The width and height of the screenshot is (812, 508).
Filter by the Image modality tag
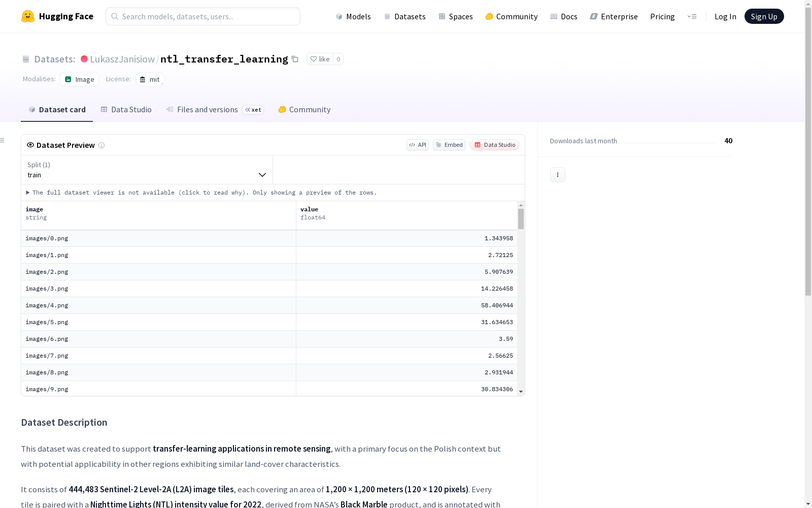coord(80,79)
